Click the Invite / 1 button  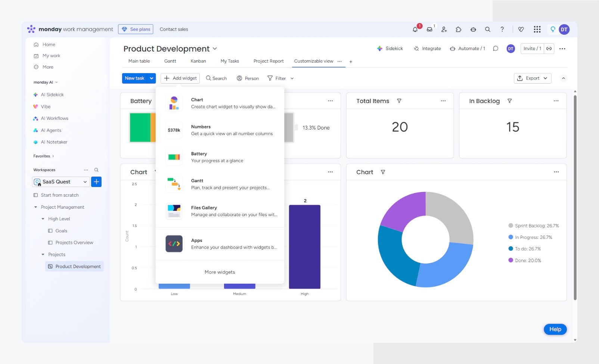pos(532,49)
